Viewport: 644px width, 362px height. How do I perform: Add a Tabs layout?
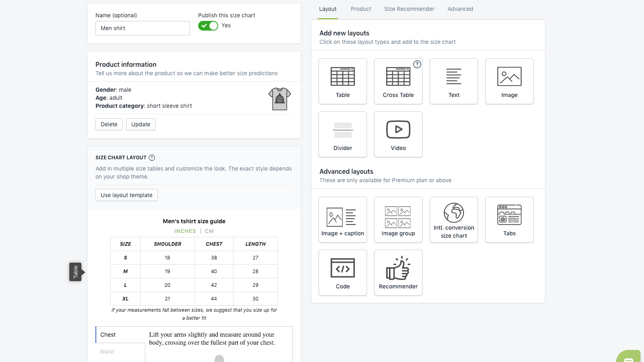[x=509, y=220]
